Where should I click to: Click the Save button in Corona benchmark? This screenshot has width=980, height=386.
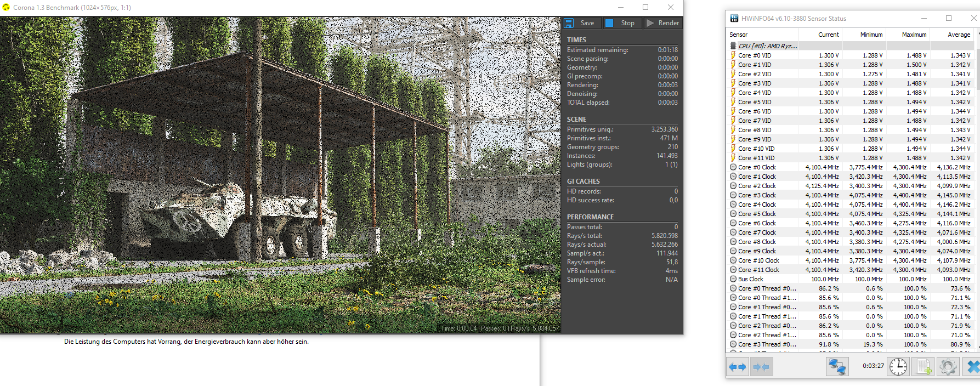tap(582, 23)
